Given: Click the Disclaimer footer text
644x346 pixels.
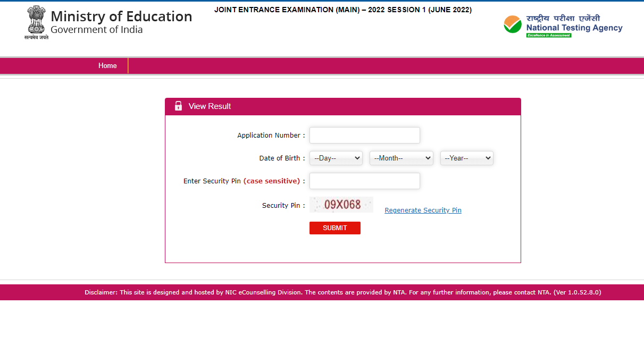Looking at the screenshot, I should (x=342, y=292).
